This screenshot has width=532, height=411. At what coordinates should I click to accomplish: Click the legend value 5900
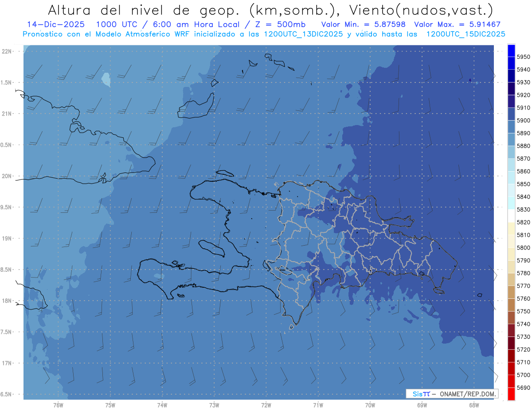coord(524,121)
